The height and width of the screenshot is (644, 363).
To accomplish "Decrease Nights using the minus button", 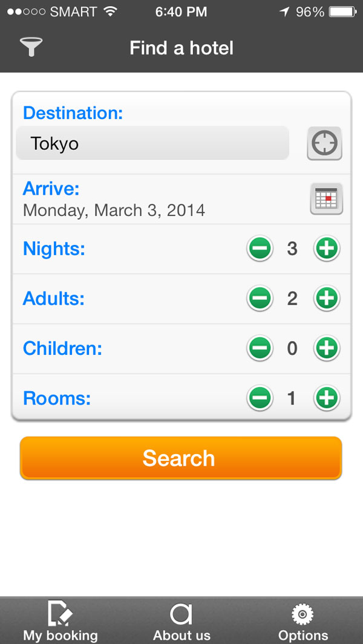I will click(x=260, y=249).
